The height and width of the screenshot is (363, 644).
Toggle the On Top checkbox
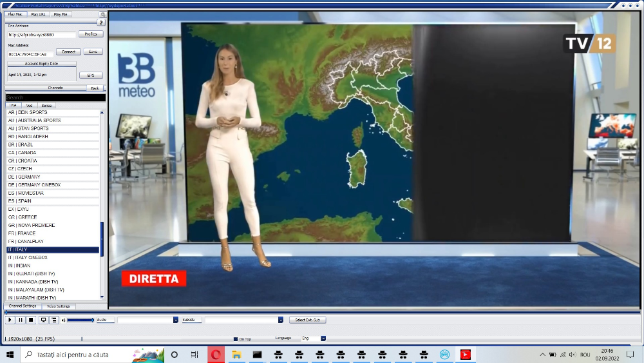(x=235, y=339)
